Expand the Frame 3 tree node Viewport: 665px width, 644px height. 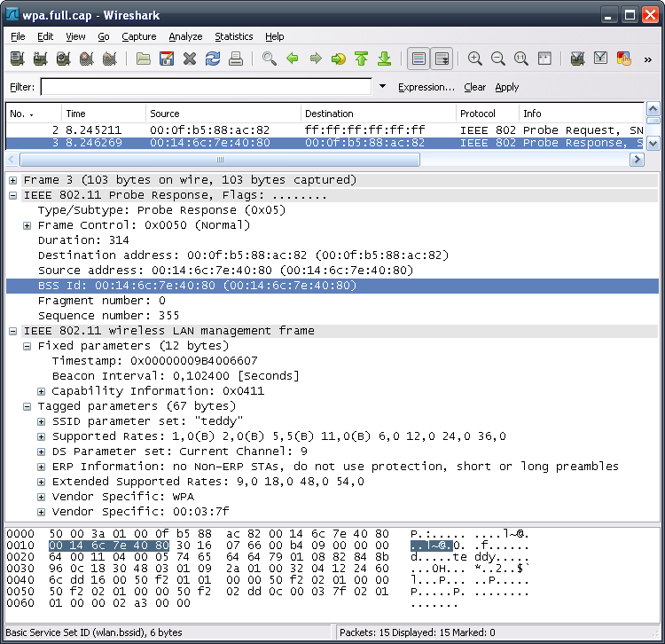12,180
